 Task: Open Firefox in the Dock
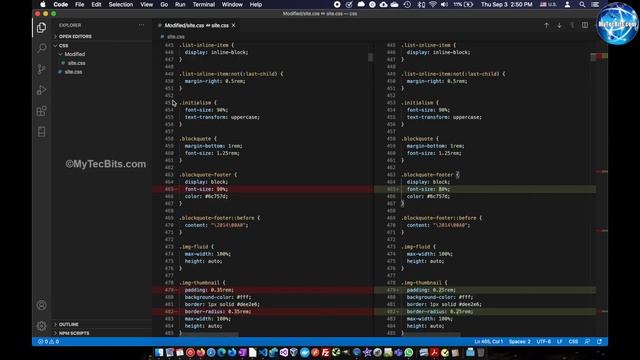pyautogui.click(x=200, y=352)
